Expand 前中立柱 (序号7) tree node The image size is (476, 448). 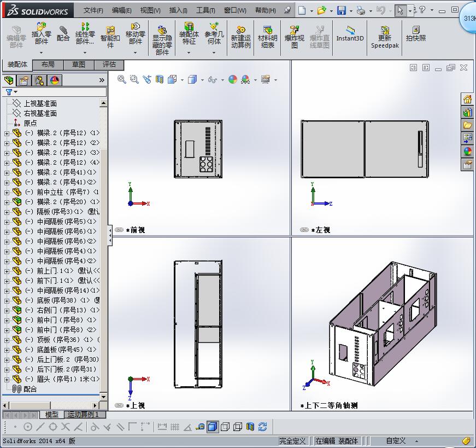[x=7, y=193]
